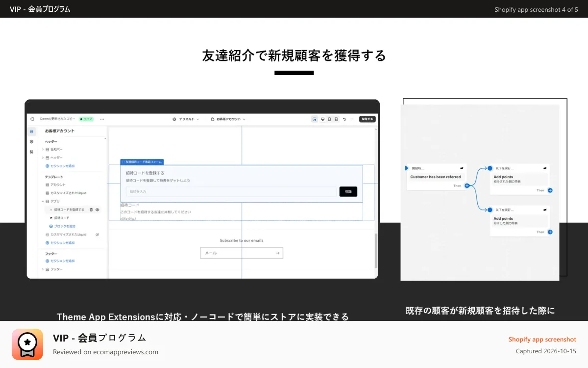The width and height of the screenshot is (588, 368).
Task: Click the ライブ status badge
Action: 86,119
